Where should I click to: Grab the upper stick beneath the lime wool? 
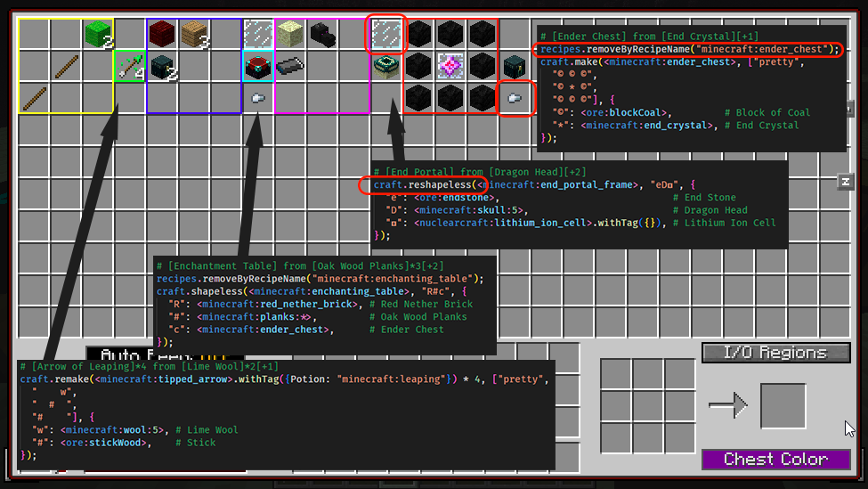67,67
